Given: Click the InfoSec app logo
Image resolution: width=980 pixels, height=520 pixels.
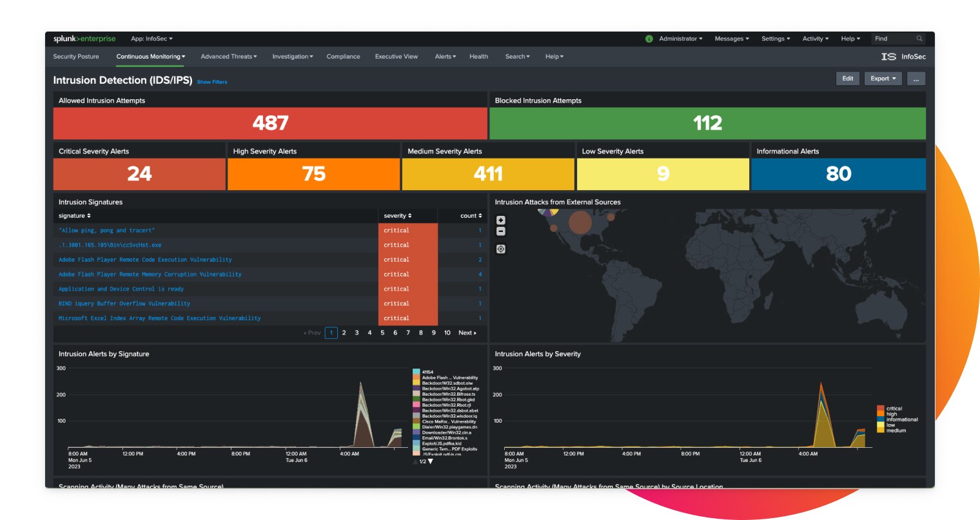Looking at the screenshot, I should [x=889, y=57].
